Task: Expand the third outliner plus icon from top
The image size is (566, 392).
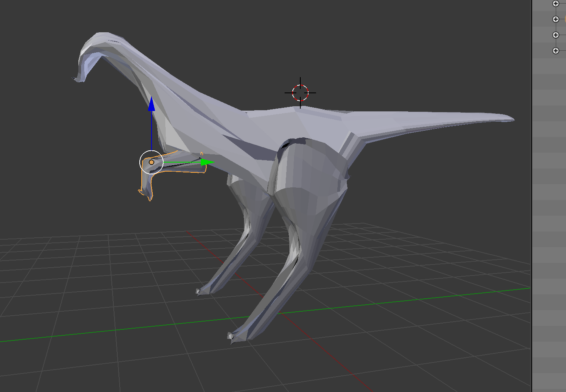Action: [556, 35]
